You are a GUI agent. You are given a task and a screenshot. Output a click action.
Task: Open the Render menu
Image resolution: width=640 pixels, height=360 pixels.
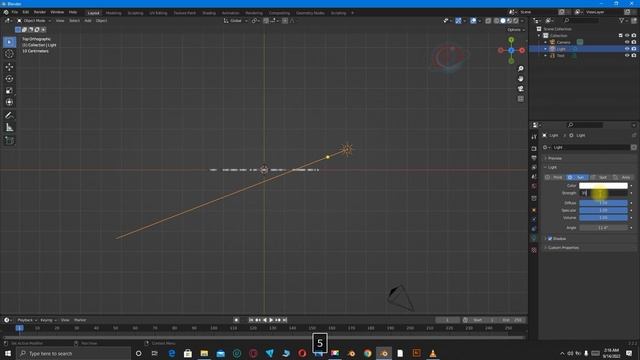click(40, 12)
